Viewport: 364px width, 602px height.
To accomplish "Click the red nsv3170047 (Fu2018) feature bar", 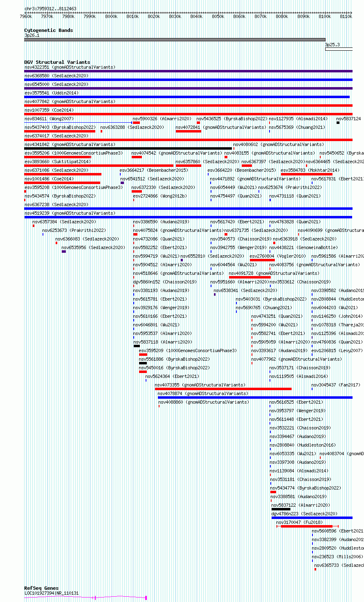I will pyautogui.click(x=307, y=526).
